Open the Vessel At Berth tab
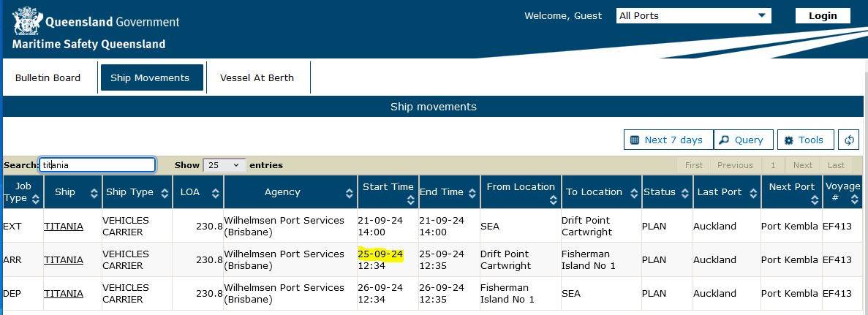Viewport: 868px width, 315px height. click(x=257, y=77)
